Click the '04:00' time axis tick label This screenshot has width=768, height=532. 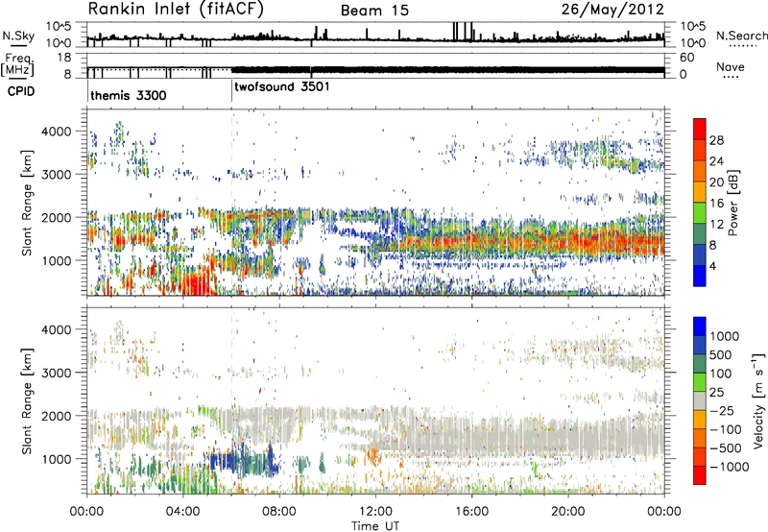point(182,511)
